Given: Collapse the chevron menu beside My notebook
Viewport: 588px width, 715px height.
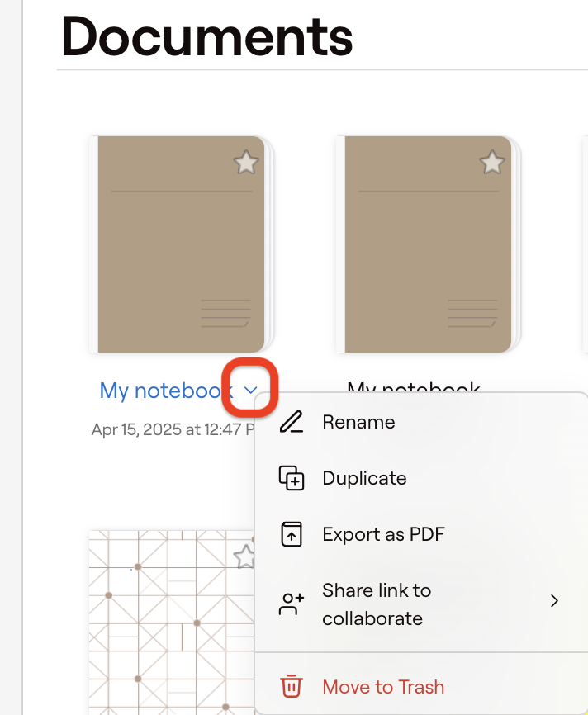Looking at the screenshot, I should pyautogui.click(x=252, y=390).
